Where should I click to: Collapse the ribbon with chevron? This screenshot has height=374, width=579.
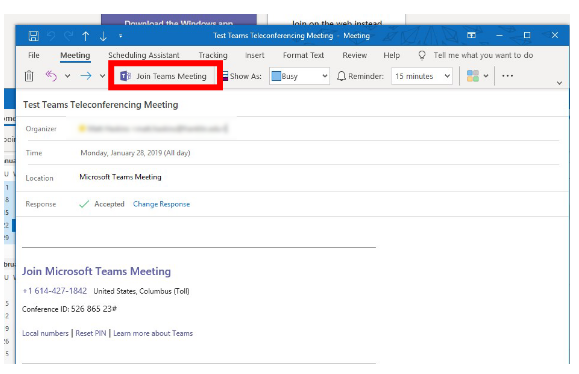pyautogui.click(x=559, y=83)
